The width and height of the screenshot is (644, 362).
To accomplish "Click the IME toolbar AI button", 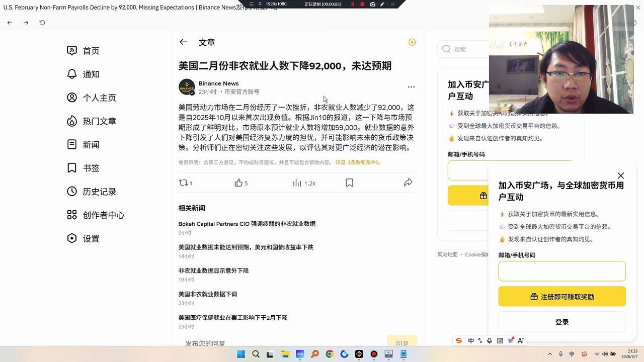I will click(x=521, y=340).
